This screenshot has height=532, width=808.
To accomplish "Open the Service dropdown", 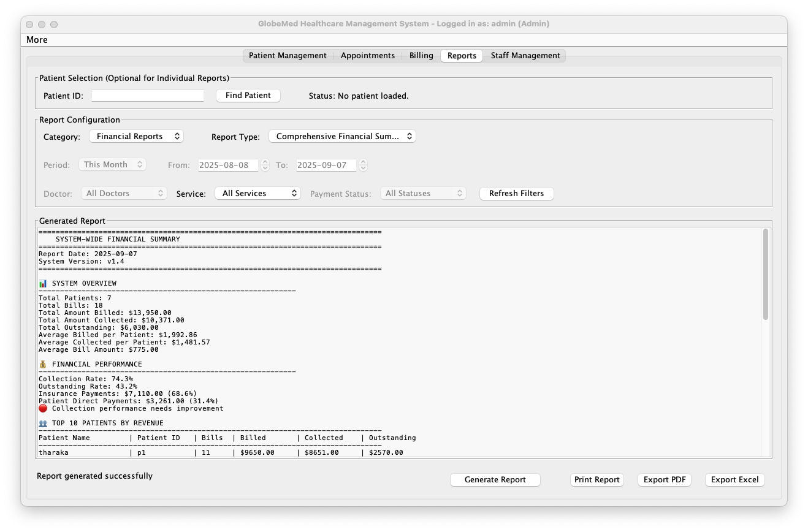I will [x=257, y=194].
